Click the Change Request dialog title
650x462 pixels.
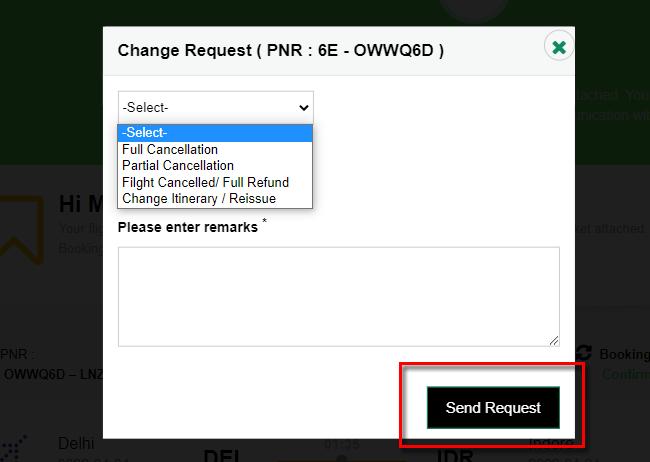pos(281,51)
